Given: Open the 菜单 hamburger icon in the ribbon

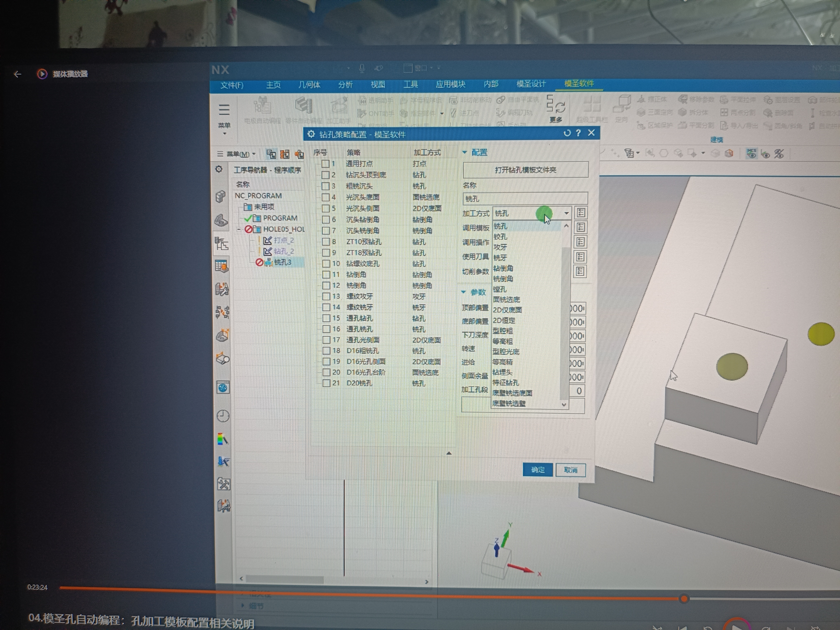Looking at the screenshot, I should [224, 110].
